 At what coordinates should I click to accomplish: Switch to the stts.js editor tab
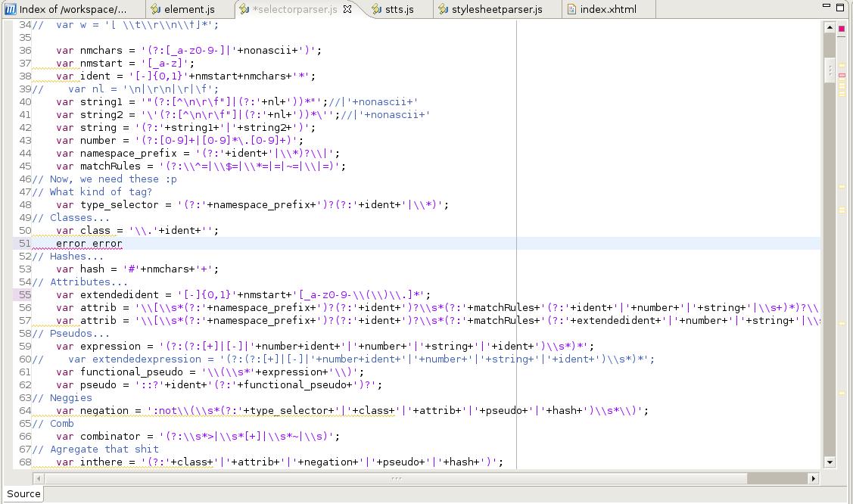(393, 9)
